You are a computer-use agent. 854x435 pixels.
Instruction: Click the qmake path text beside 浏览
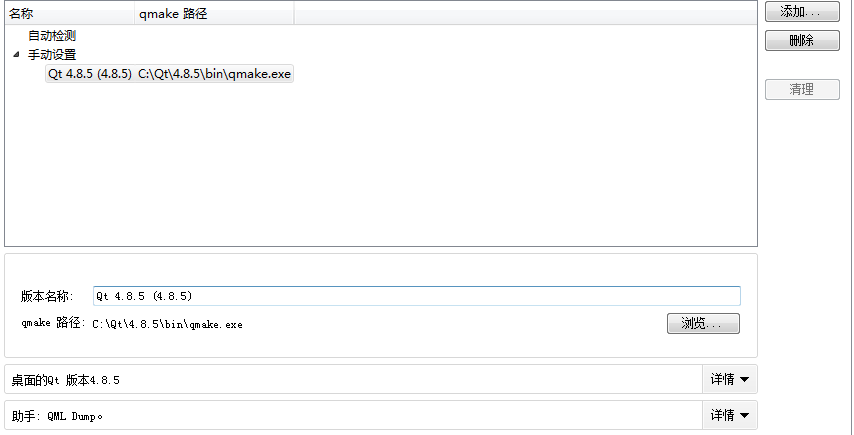(x=167, y=324)
